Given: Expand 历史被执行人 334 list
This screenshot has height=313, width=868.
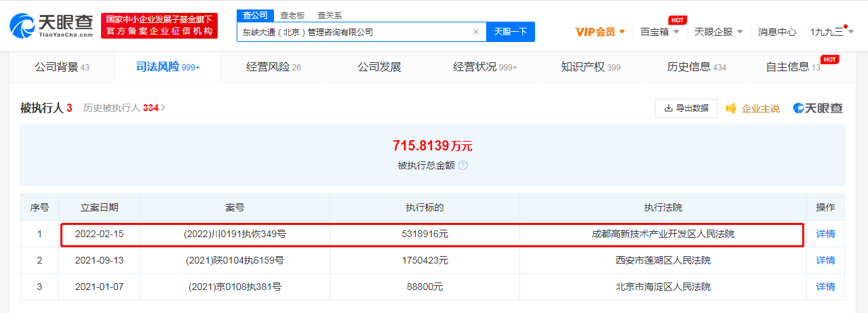Looking at the screenshot, I should click(125, 108).
